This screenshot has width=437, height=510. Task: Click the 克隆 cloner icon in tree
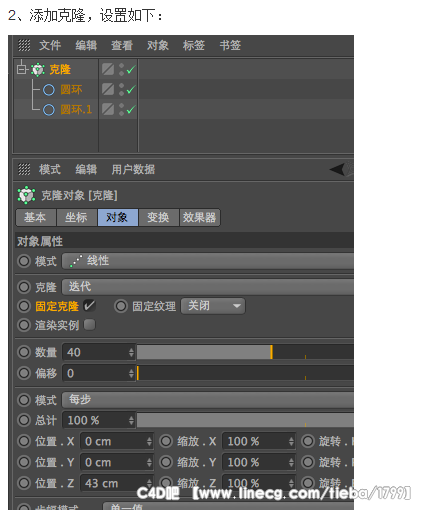pos(38,69)
